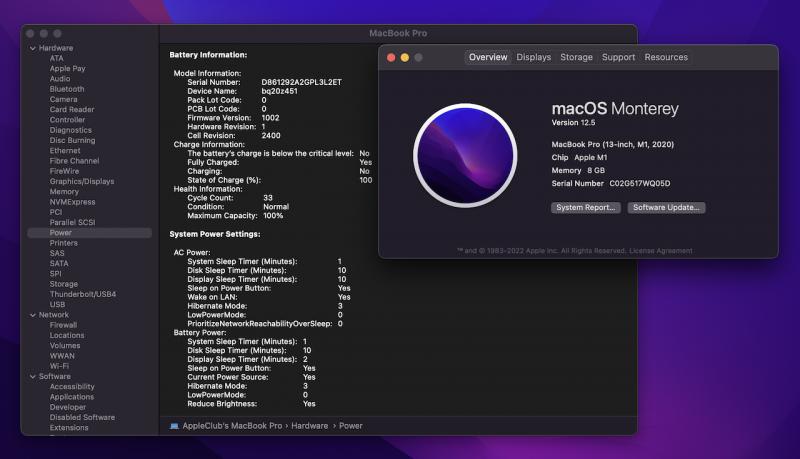
Task: Open Applications under Software
Action: point(72,397)
